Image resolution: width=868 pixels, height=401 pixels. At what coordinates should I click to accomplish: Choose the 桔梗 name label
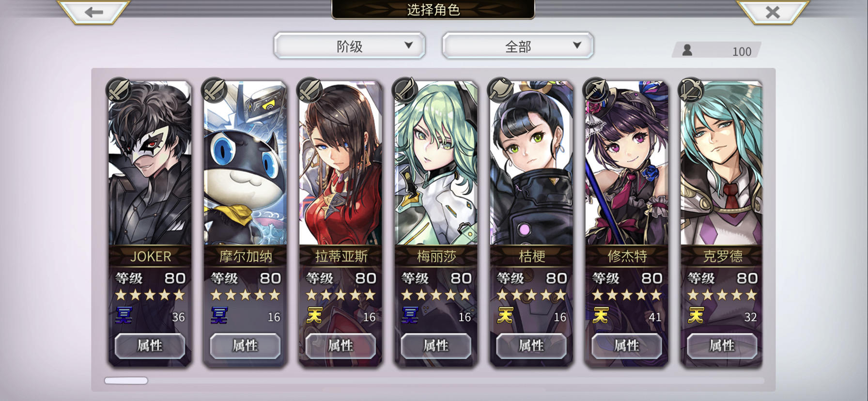coord(532,256)
